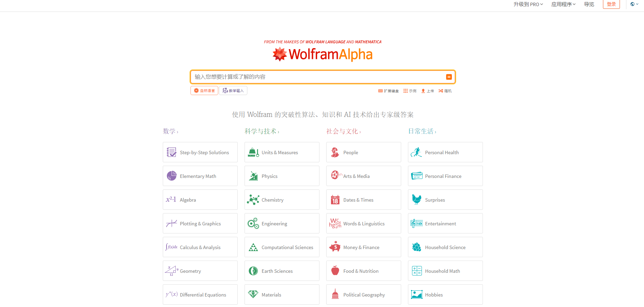Enable 自然语言 natural language mode
Viewport: 644px width, 307px height.
(x=204, y=90)
